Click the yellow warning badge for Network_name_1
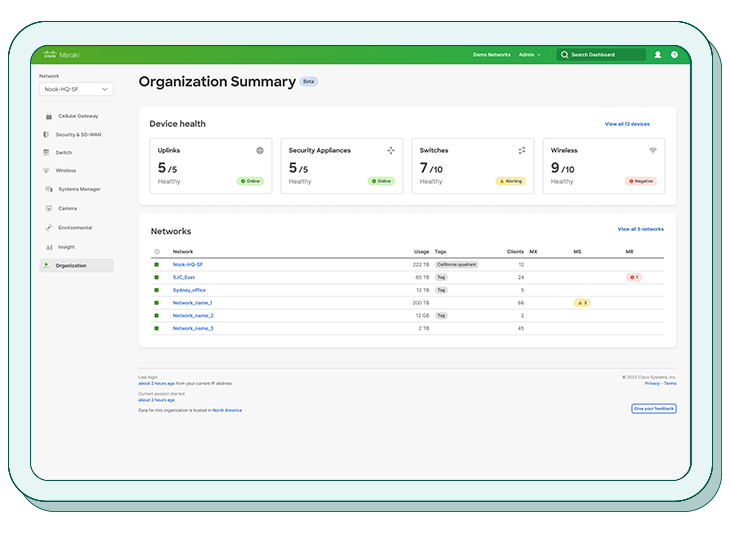 582,303
